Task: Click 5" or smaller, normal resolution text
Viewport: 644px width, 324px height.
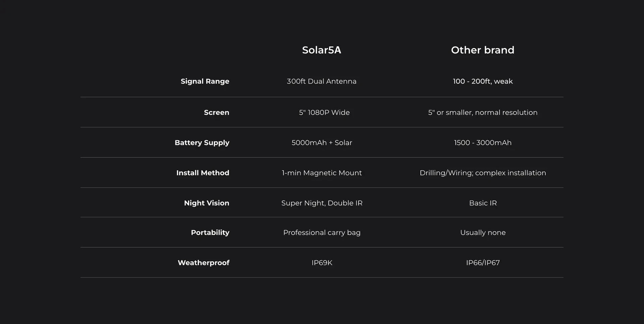Action: [x=482, y=112]
